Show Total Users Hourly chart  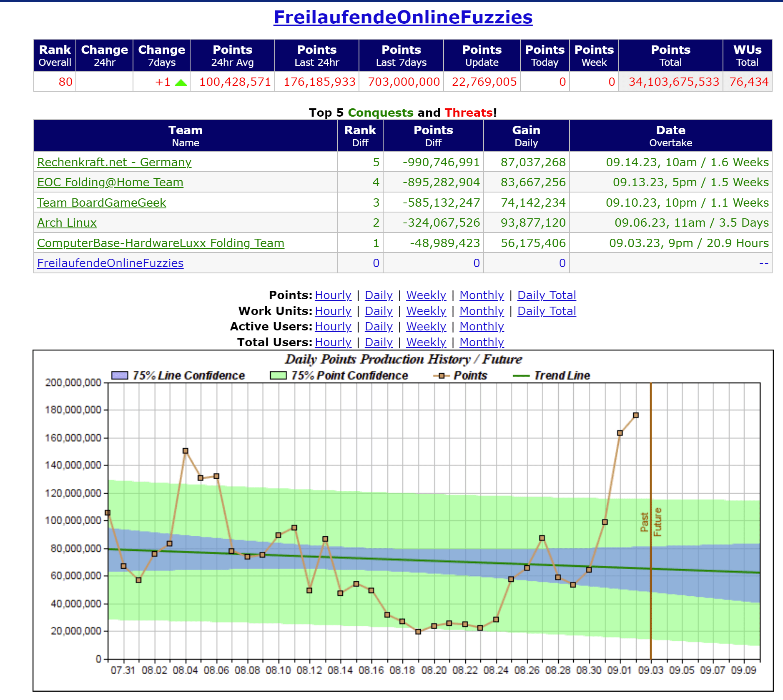point(333,342)
